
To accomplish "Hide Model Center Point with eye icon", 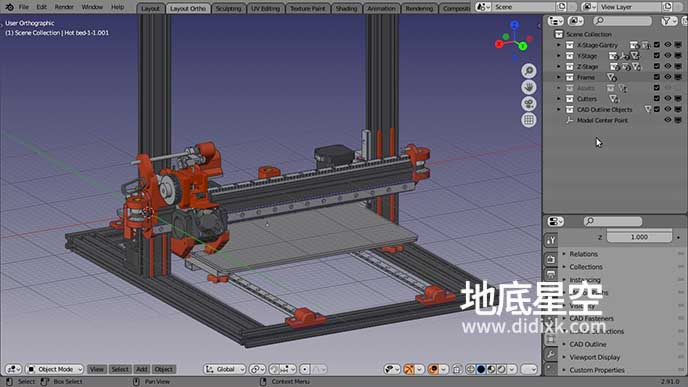I will click(x=667, y=120).
